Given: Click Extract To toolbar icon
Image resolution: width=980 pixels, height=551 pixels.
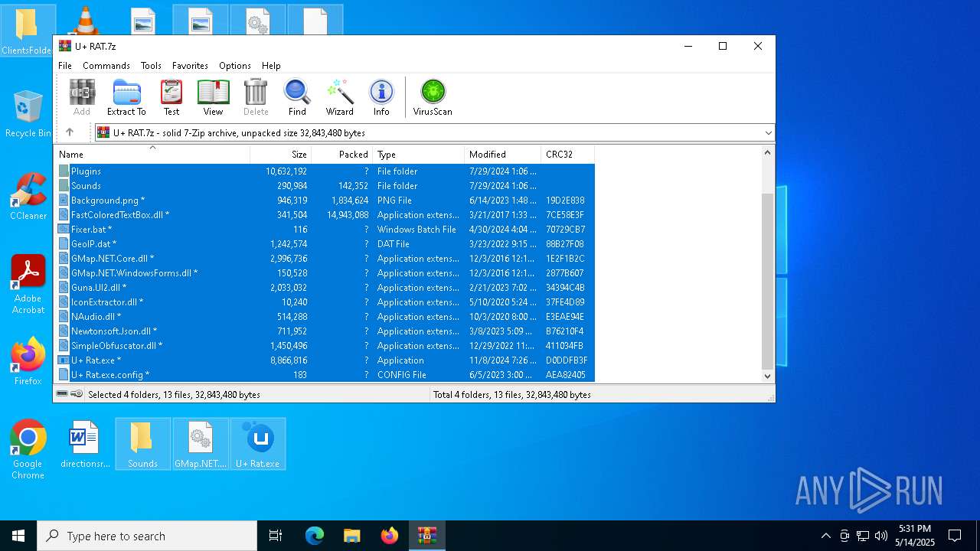Looking at the screenshot, I should click(x=126, y=97).
